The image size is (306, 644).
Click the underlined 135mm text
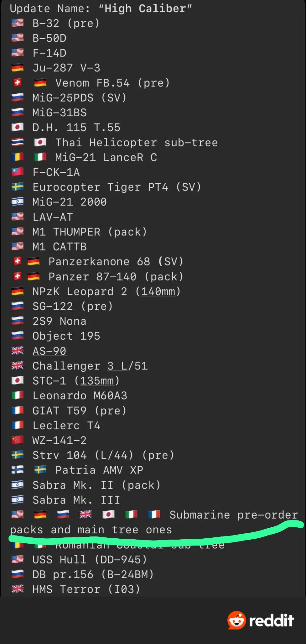coord(97,381)
